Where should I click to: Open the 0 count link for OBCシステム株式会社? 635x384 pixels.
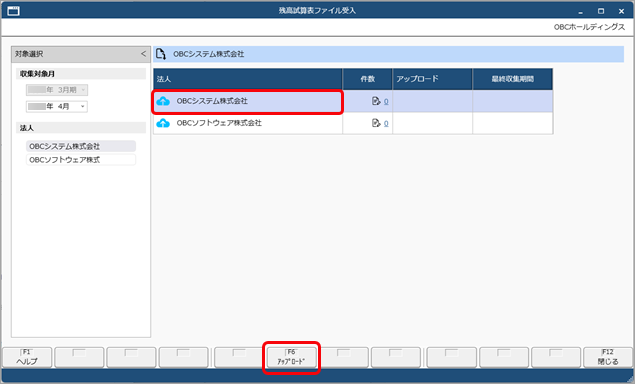pyautogui.click(x=386, y=102)
